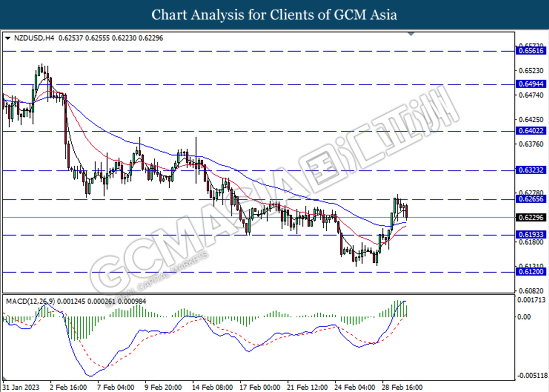The width and height of the screenshot is (549, 392).
Task: Select the current price tag 0.62296
Action: point(531,217)
